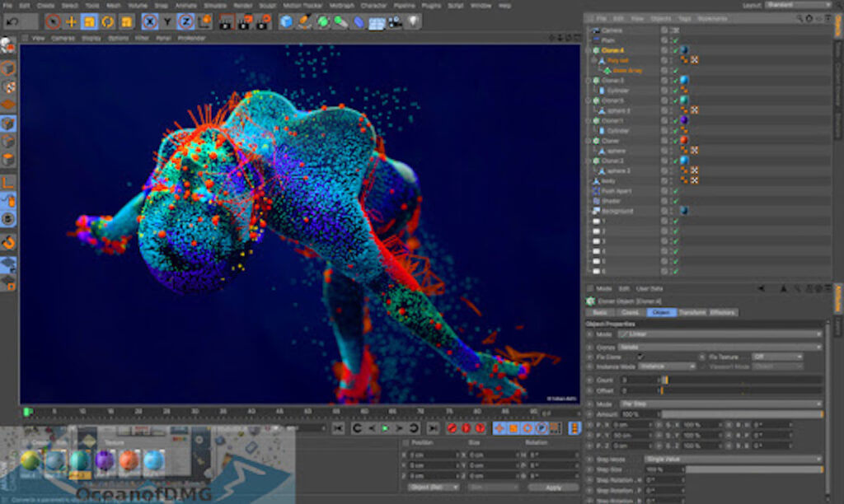
Task: Jump to the end of animation
Action: tap(433, 428)
